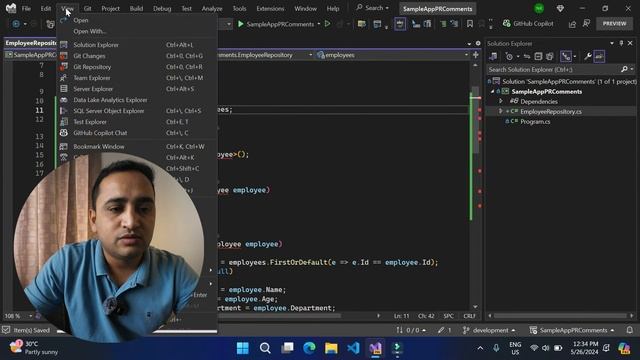The width and height of the screenshot is (640, 360).
Task: Expand EmployeeRepository.cs tree node
Action: 501,111
